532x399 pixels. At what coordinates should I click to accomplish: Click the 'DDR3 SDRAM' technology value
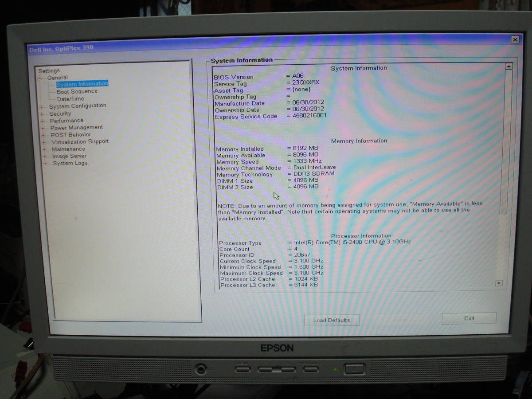(x=314, y=173)
